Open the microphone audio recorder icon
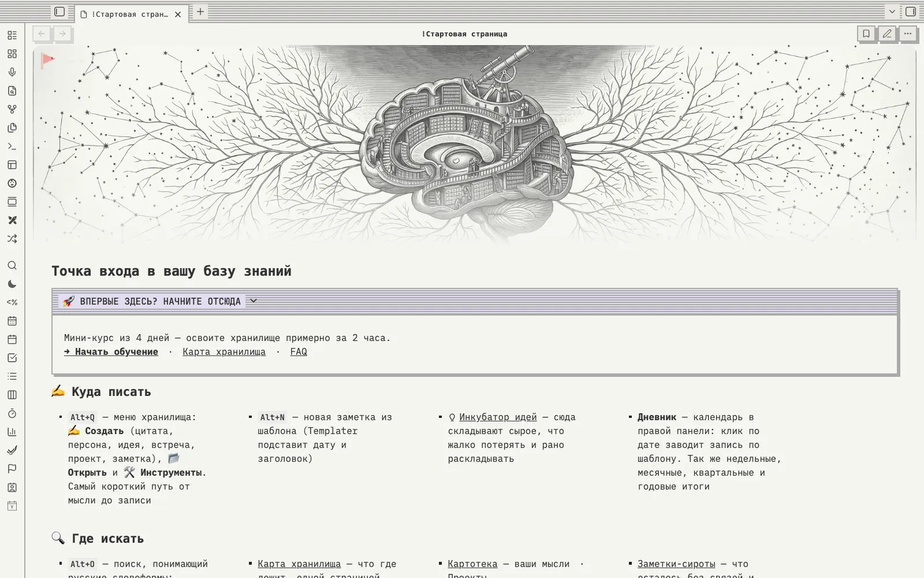 coord(12,72)
